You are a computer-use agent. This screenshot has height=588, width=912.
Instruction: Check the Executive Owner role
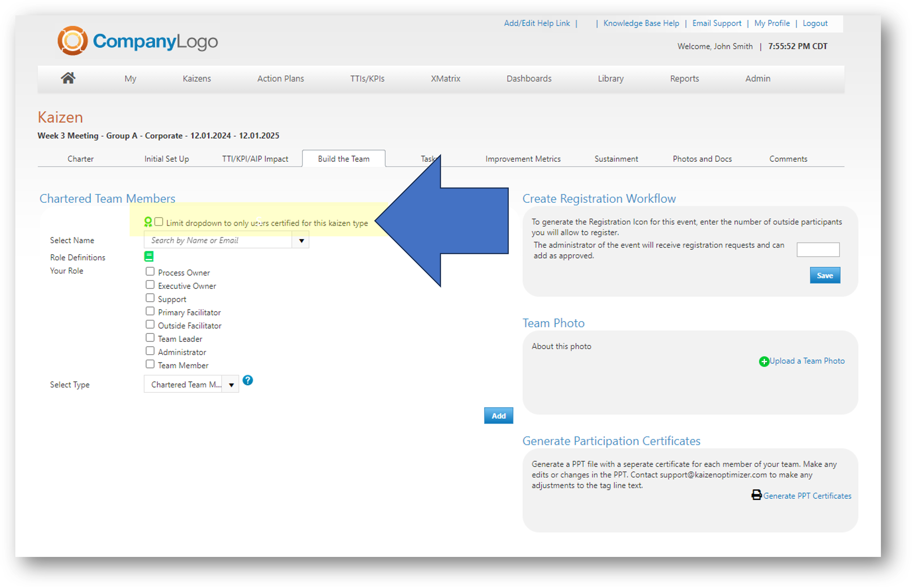tap(150, 285)
